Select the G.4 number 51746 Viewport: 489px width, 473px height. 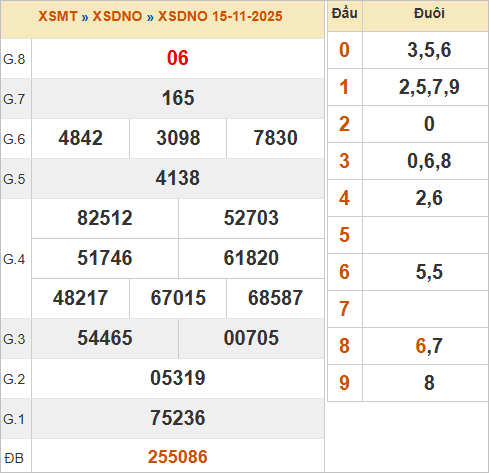[x=105, y=258]
